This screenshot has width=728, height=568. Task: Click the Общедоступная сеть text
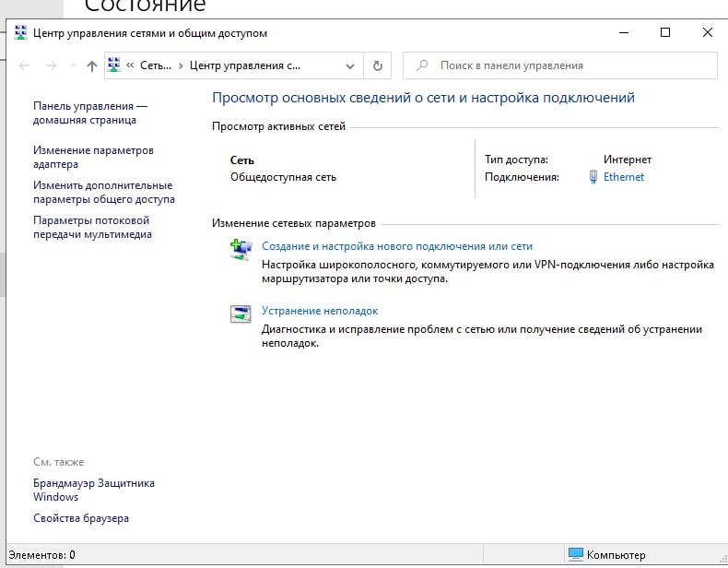coord(283,177)
